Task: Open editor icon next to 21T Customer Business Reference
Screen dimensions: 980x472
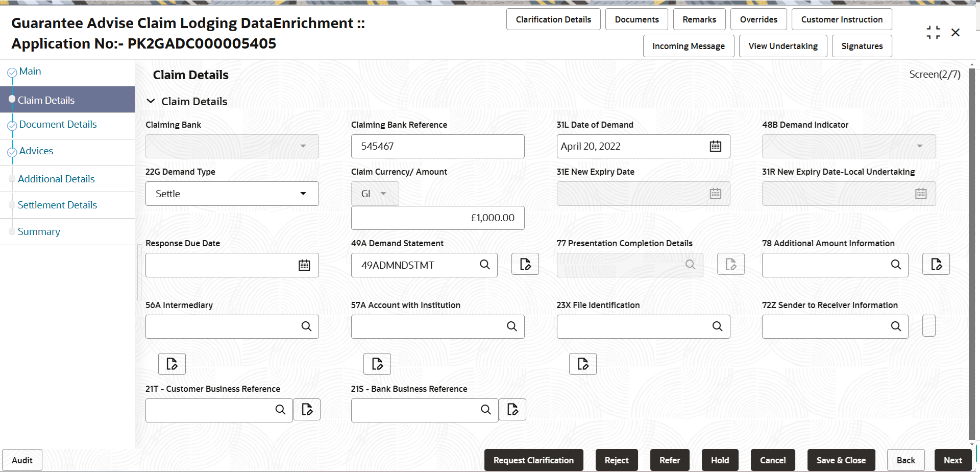Action: click(x=307, y=409)
